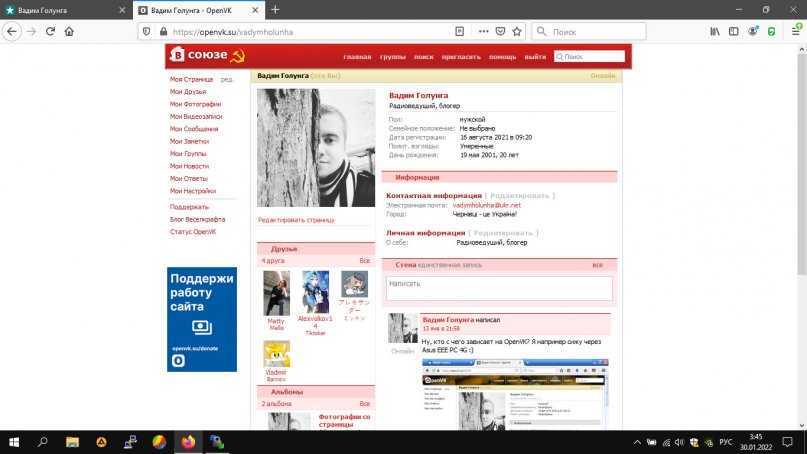Click email vadymholunha@ukr.net link

486,205
